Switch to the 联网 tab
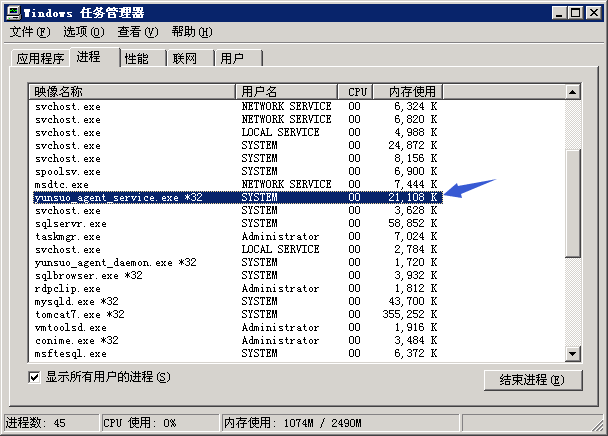Viewport: 608px width, 436px height. pyautogui.click(x=185, y=59)
